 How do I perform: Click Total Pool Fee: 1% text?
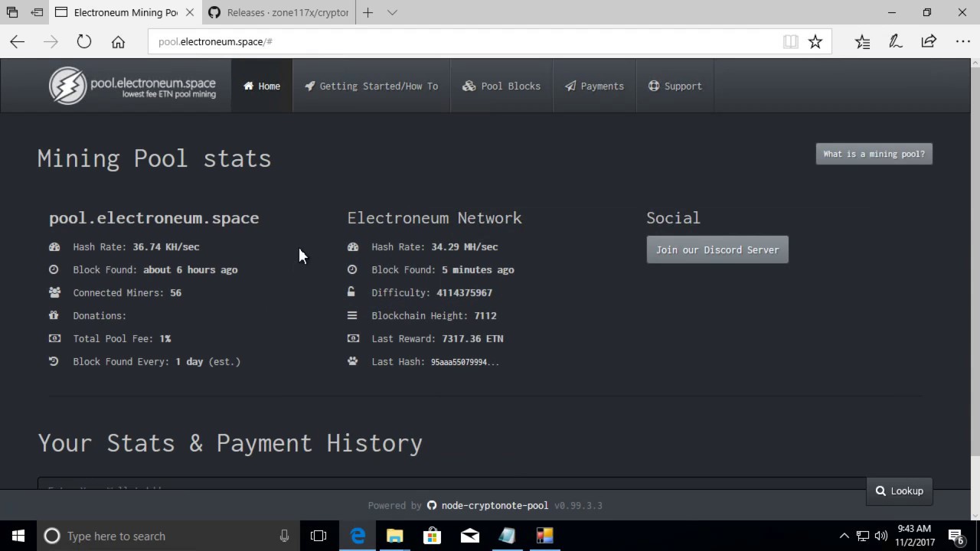[x=122, y=338]
